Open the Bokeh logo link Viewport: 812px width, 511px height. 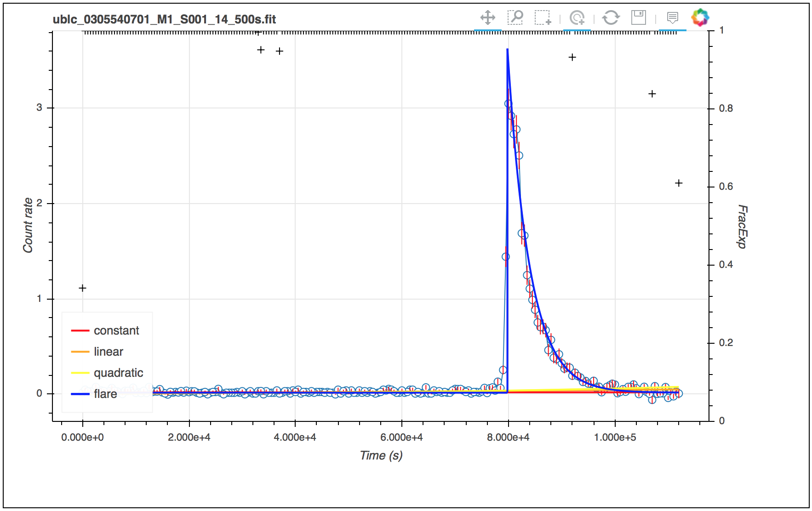click(x=700, y=18)
